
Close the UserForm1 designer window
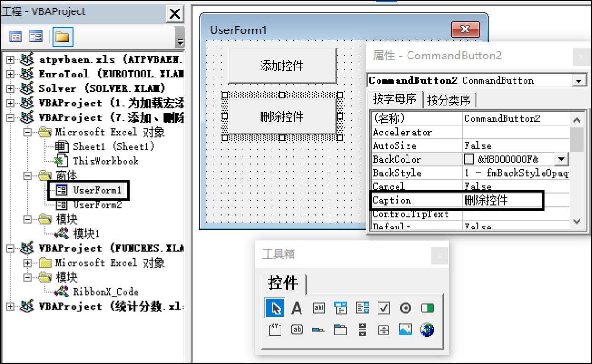tap(465, 29)
